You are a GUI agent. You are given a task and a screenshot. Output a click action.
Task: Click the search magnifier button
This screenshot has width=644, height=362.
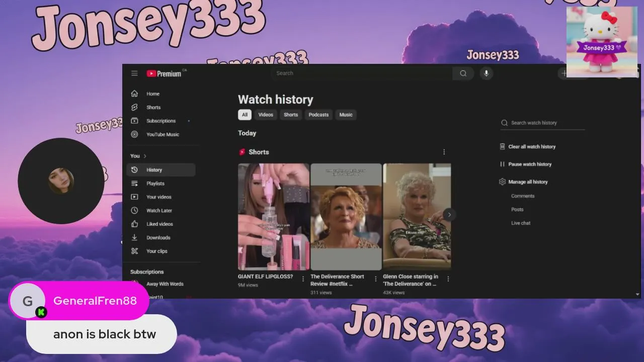[463, 73]
